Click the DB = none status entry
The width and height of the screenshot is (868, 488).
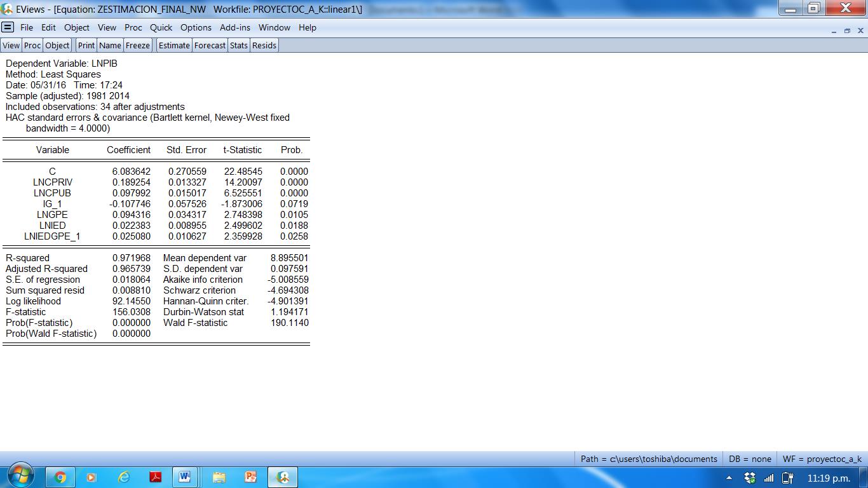point(750,459)
